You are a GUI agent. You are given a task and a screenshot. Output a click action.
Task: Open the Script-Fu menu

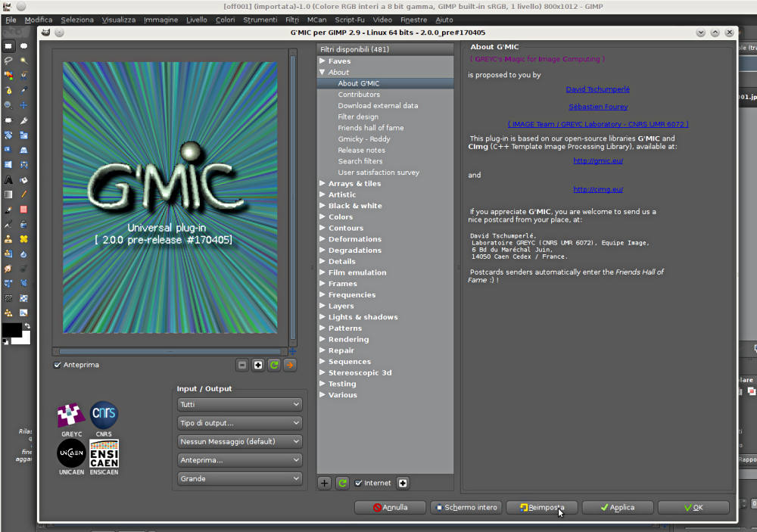(x=350, y=20)
